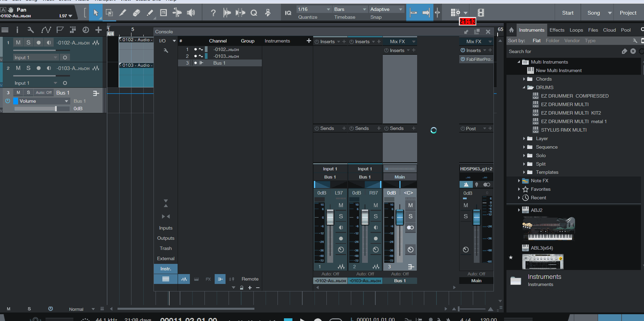Open the Pool browser tab
644x321 pixels.
626,30
